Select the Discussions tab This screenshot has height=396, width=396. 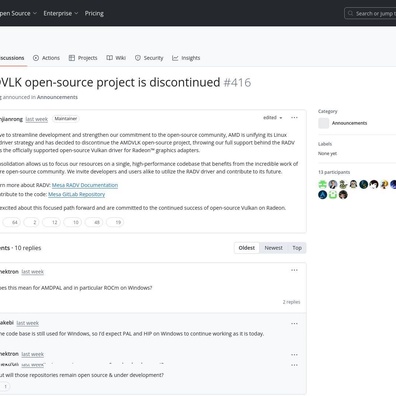tap(12, 58)
